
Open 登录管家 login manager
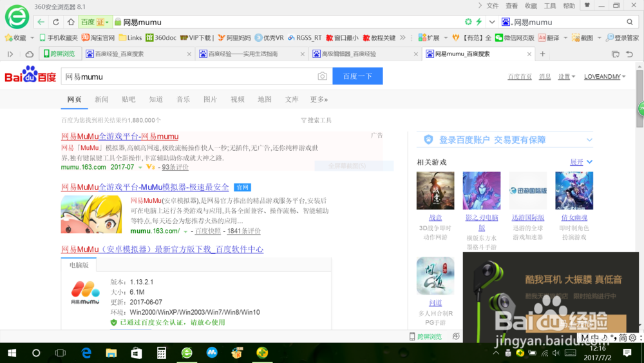(x=623, y=38)
